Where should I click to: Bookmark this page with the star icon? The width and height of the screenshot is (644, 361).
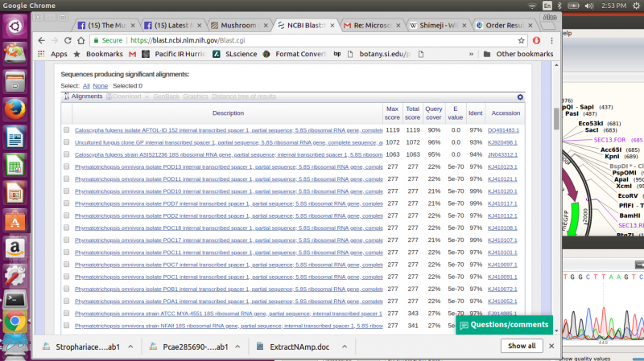(521, 40)
